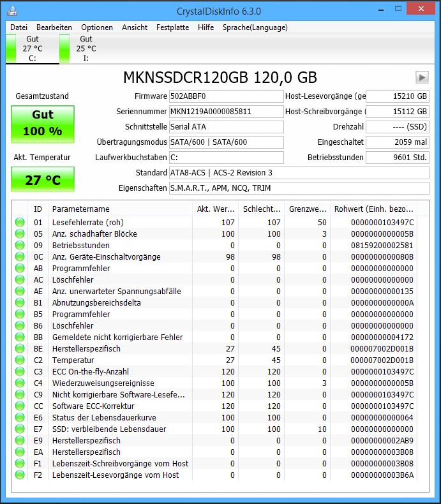Click status dot for Lesefehlerrate (roh)
This screenshot has width=441, height=504.
20,223
